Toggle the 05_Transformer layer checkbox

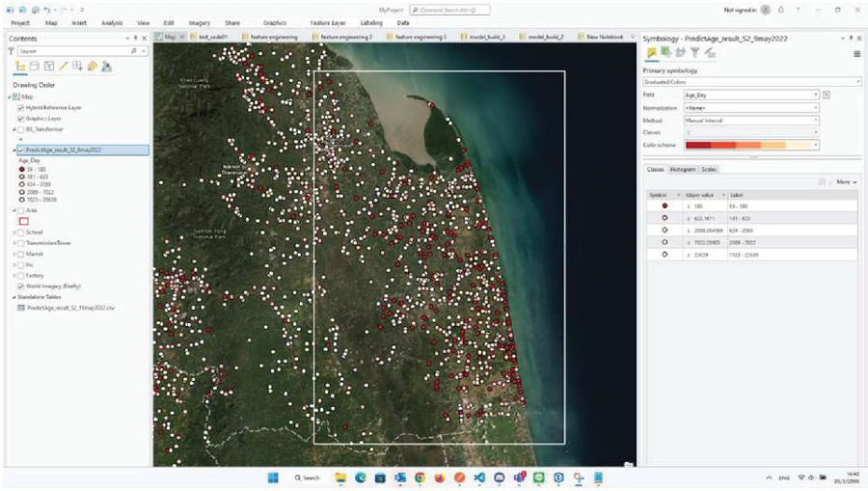pos(21,129)
